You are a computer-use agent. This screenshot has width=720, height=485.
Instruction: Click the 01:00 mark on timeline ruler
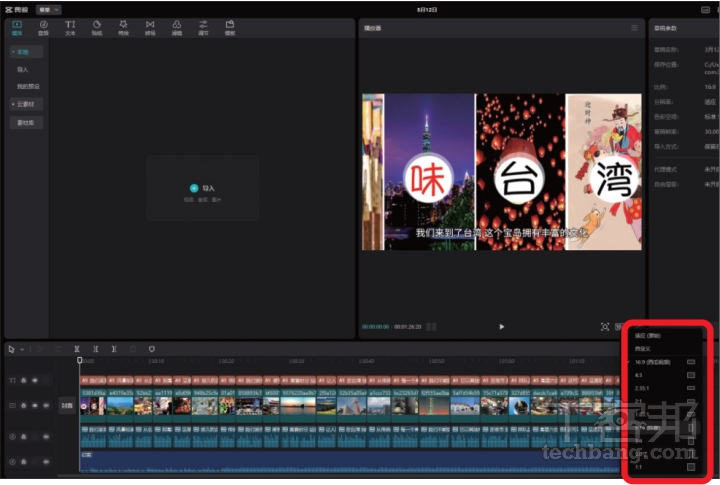506,361
